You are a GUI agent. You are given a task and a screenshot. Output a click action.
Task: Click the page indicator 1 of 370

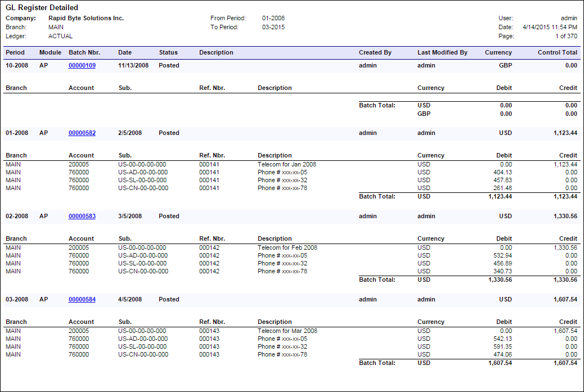tap(564, 36)
